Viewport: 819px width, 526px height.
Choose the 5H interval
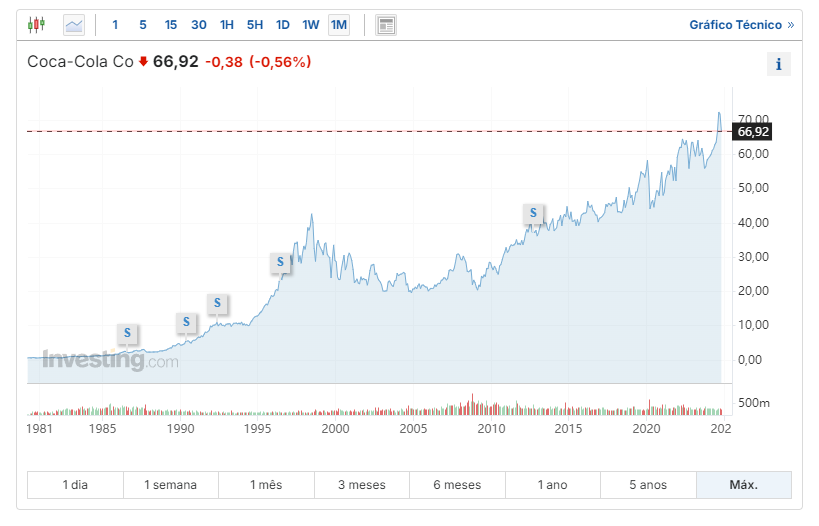[x=255, y=24]
